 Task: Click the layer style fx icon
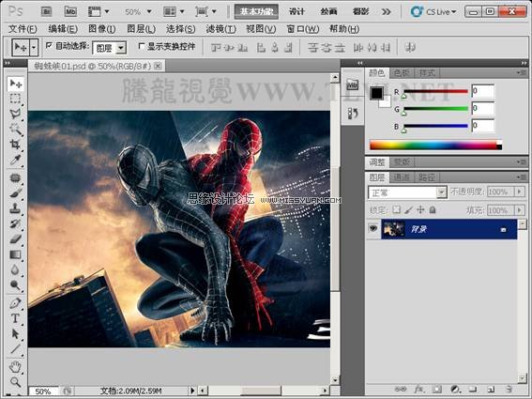tap(418, 389)
